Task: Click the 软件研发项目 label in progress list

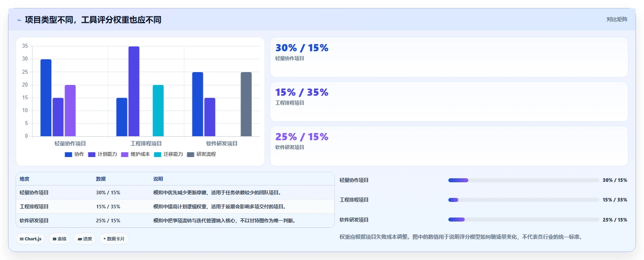Action: click(x=354, y=220)
